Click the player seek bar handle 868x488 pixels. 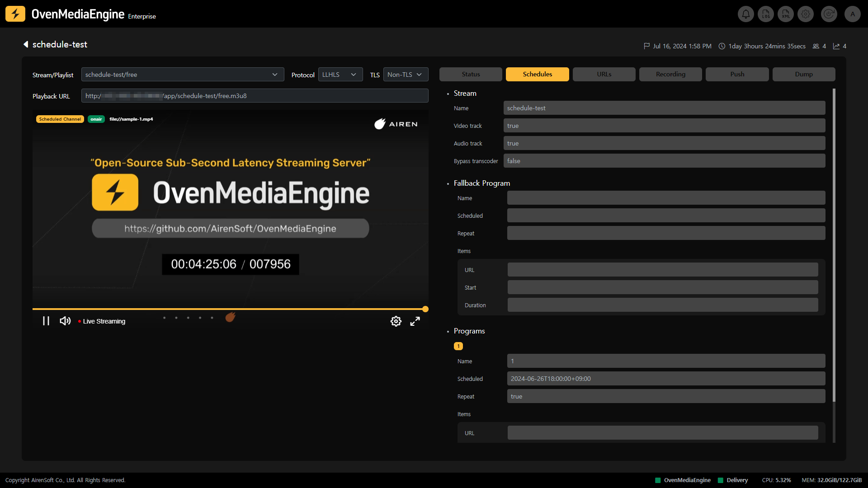pyautogui.click(x=425, y=309)
